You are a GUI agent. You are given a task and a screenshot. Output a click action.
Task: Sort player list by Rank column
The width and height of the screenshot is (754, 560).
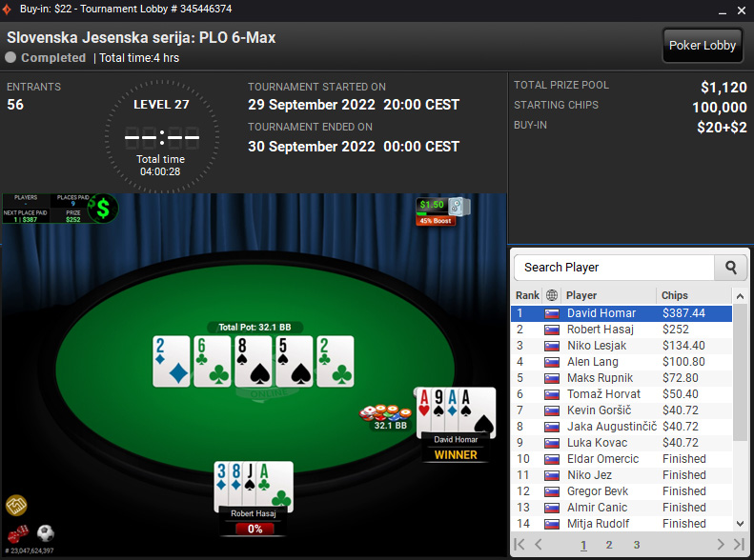tap(527, 295)
